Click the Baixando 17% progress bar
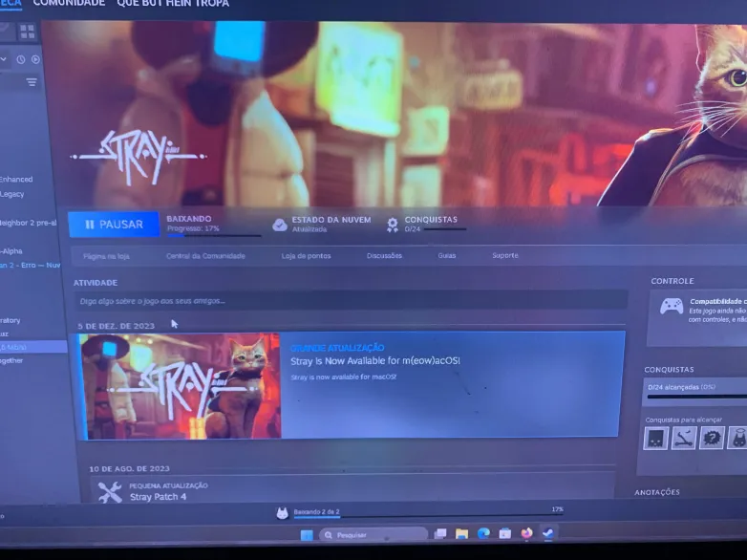The image size is (747, 560). point(214,235)
